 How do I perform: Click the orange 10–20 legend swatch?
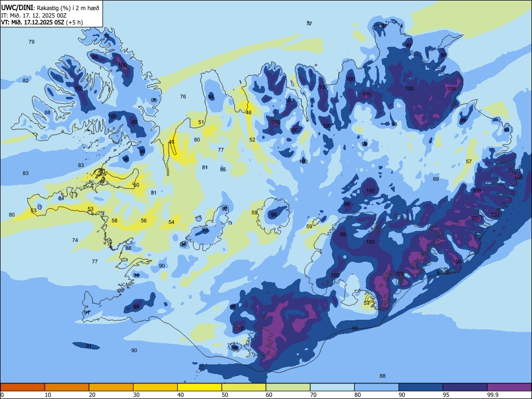[x=67, y=387]
